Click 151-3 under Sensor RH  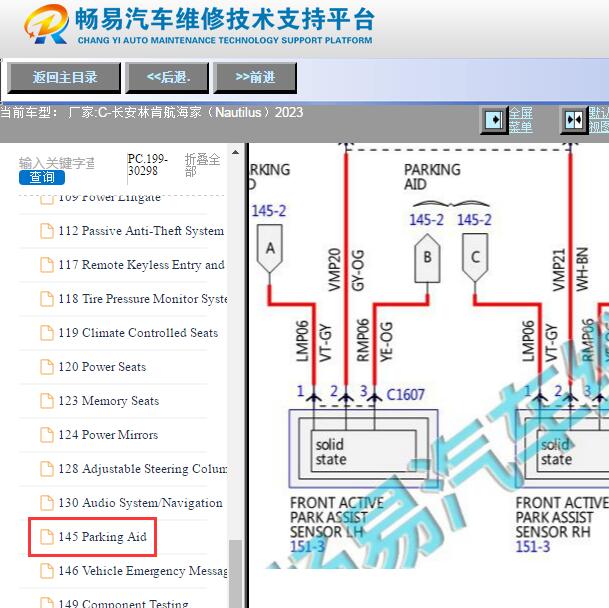533,547
